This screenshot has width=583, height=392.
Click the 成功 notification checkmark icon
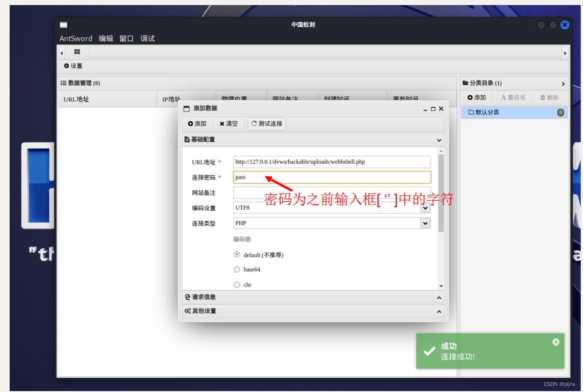click(x=429, y=351)
